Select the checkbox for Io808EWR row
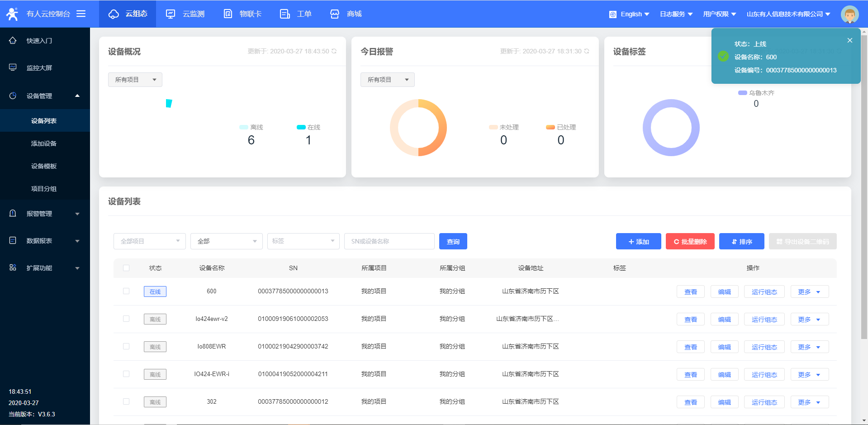The image size is (868, 425). [x=126, y=346]
